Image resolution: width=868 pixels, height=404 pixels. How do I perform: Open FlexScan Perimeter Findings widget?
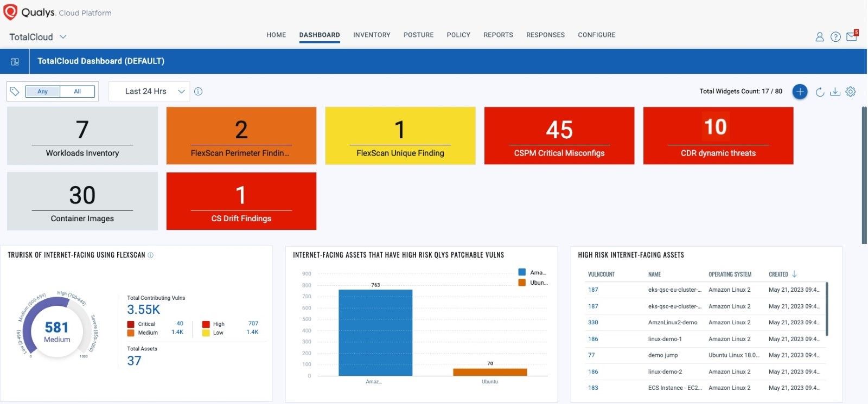(x=241, y=136)
